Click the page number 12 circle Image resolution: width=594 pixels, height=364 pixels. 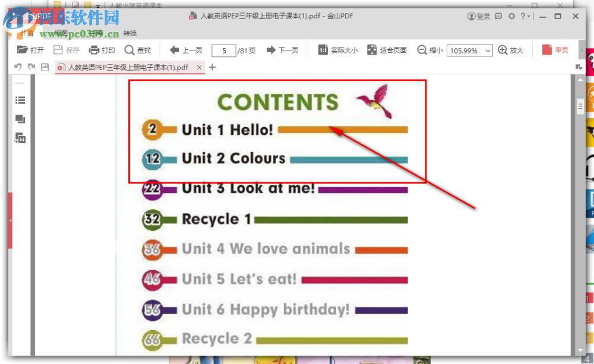pyautogui.click(x=152, y=159)
